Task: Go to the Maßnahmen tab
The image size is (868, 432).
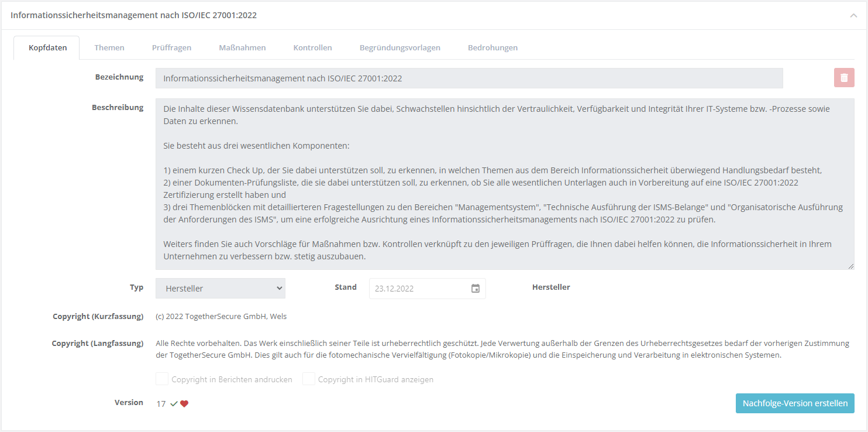Action: [242, 47]
